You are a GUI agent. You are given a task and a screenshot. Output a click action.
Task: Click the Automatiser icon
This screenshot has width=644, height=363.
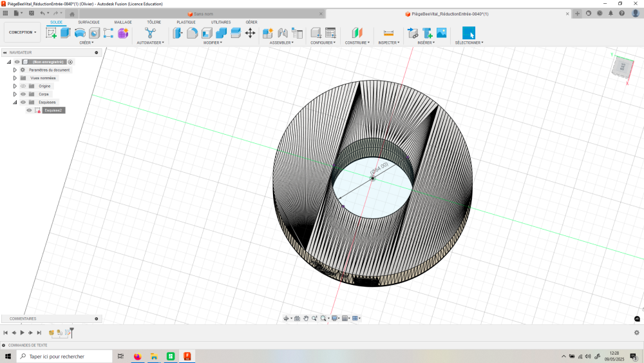[150, 33]
